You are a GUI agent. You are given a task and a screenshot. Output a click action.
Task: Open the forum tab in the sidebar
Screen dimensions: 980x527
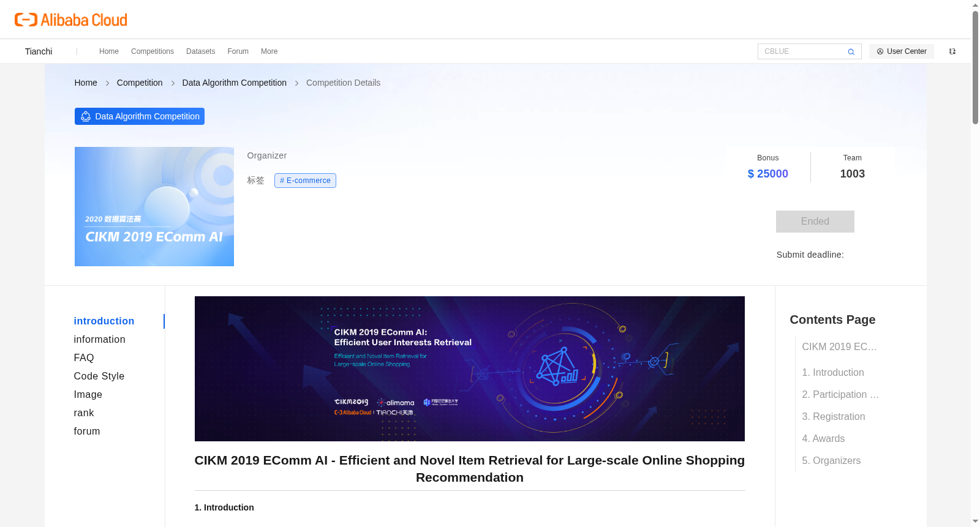[87, 432]
